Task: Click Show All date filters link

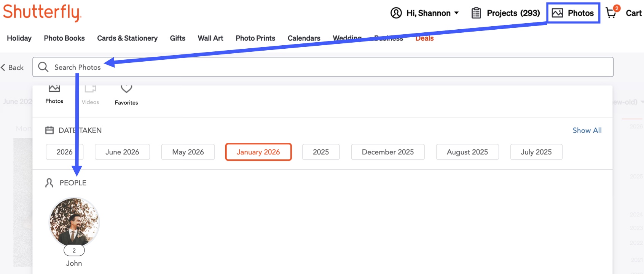Action: [x=587, y=130]
